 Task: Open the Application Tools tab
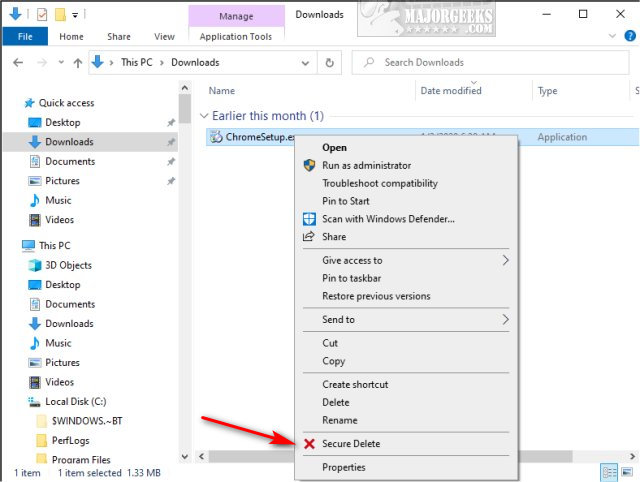click(237, 37)
